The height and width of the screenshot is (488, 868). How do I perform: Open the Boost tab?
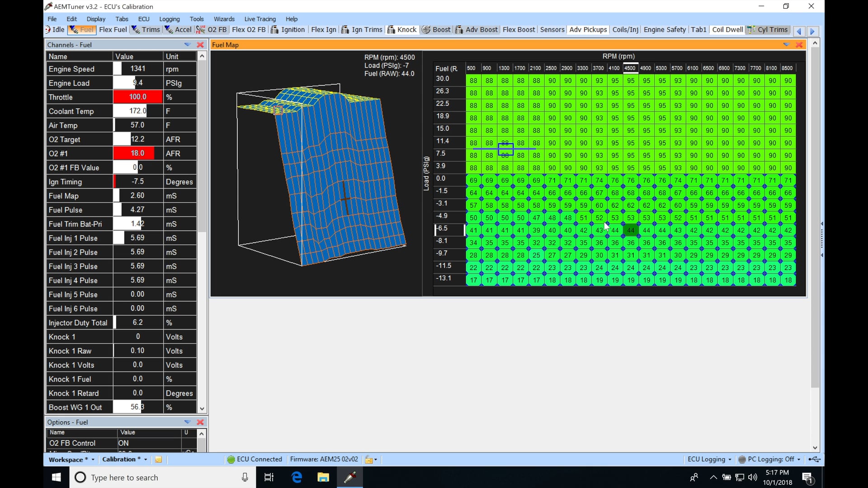[x=436, y=30]
